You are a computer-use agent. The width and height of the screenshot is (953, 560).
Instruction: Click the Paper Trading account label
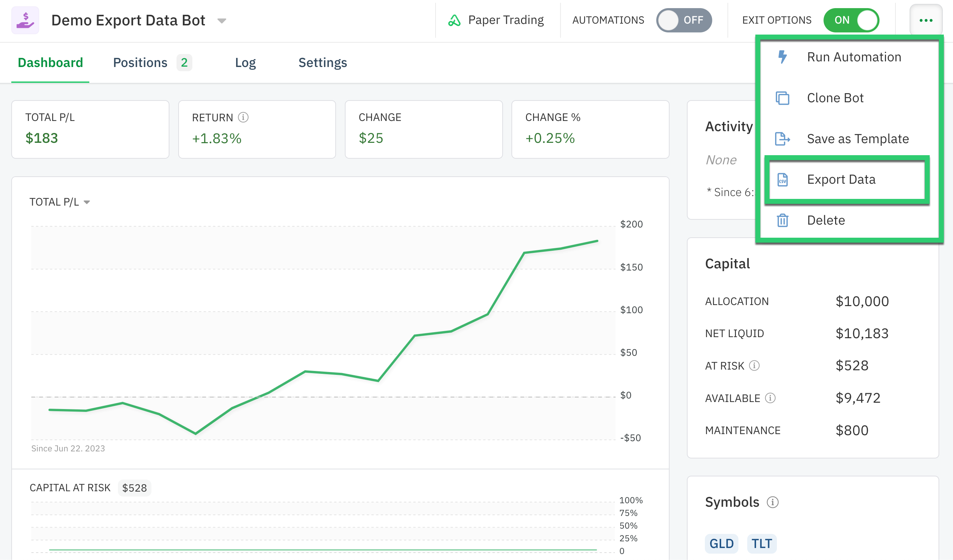pyautogui.click(x=496, y=20)
